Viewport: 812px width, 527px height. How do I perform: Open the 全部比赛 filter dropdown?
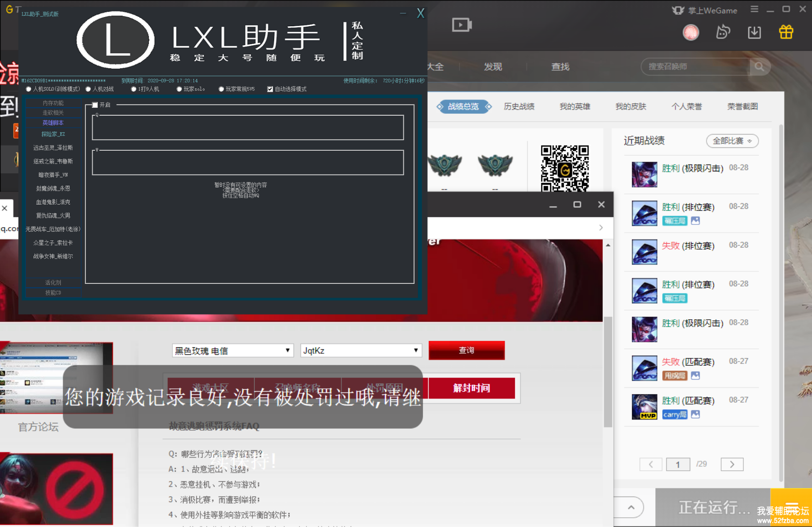point(732,141)
